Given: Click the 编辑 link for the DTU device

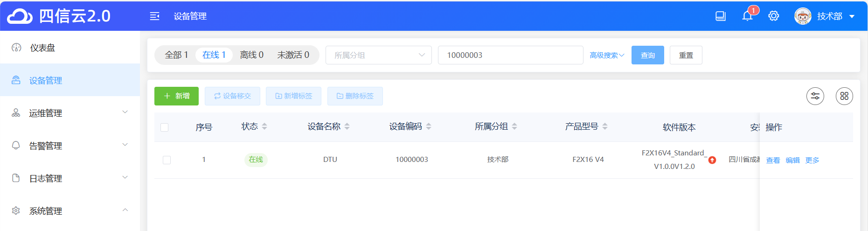Looking at the screenshot, I should click(x=792, y=160).
